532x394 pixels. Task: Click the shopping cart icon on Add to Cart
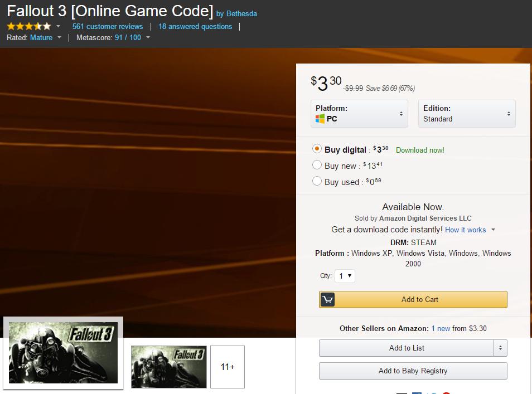[328, 300]
